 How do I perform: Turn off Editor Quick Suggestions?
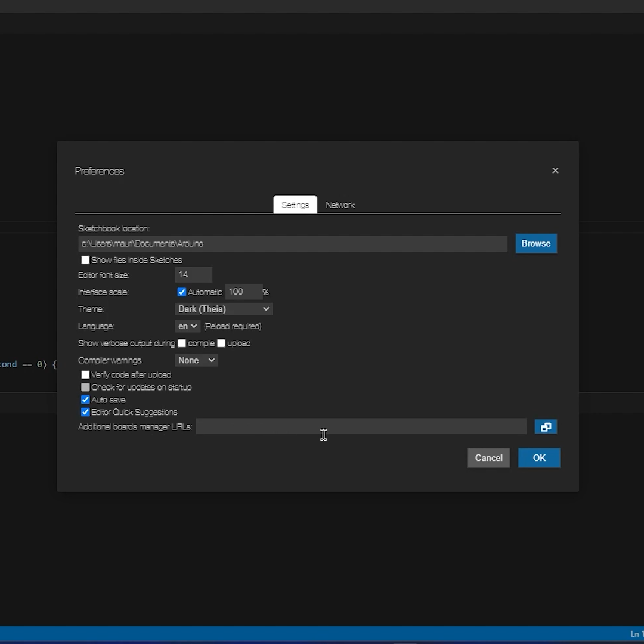coord(85,412)
